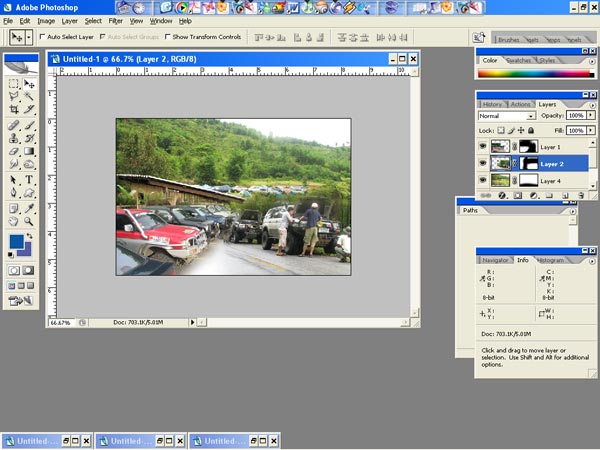The height and width of the screenshot is (450, 600).
Task: Click the foreground blue color swatch
Action: pos(17,243)
